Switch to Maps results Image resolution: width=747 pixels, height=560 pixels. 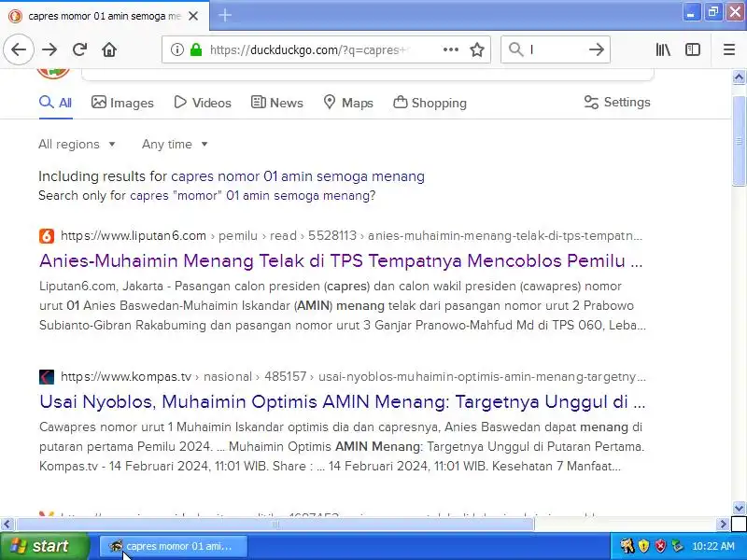[348, 103]
